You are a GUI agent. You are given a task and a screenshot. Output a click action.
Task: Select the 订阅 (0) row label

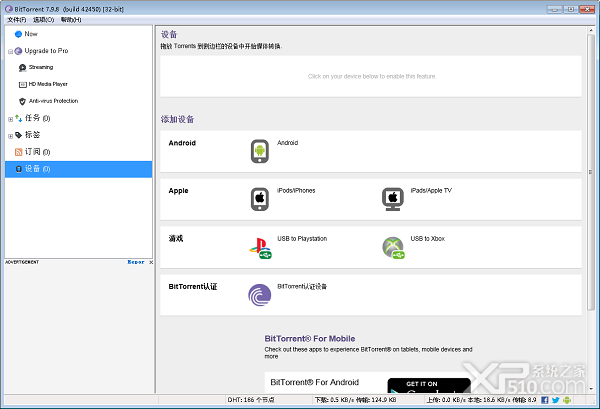38,152
